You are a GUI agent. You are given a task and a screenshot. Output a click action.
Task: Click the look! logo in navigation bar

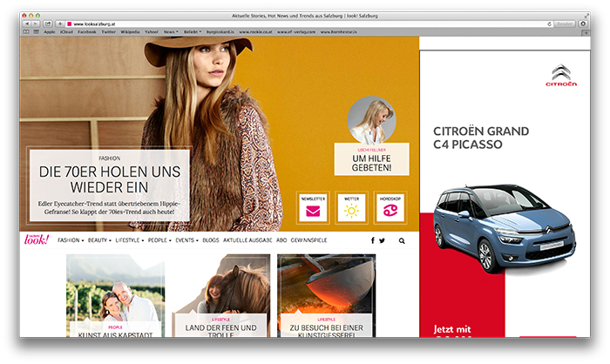tap(37, 239)
